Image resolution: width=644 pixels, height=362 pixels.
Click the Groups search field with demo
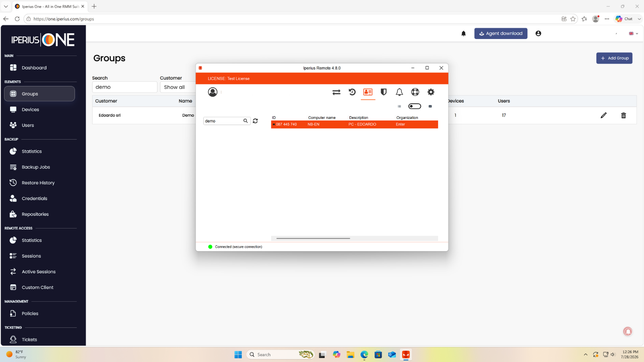click(x=125, y=87)
